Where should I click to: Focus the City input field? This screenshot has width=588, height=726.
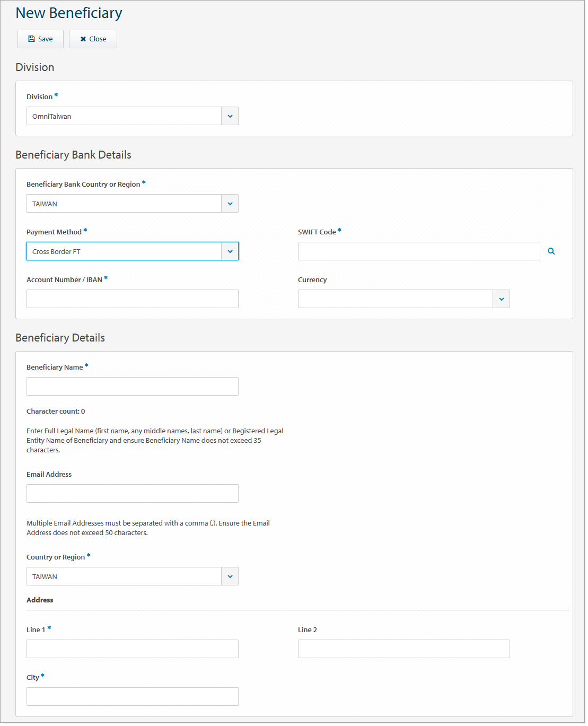(x=132, y=697)
